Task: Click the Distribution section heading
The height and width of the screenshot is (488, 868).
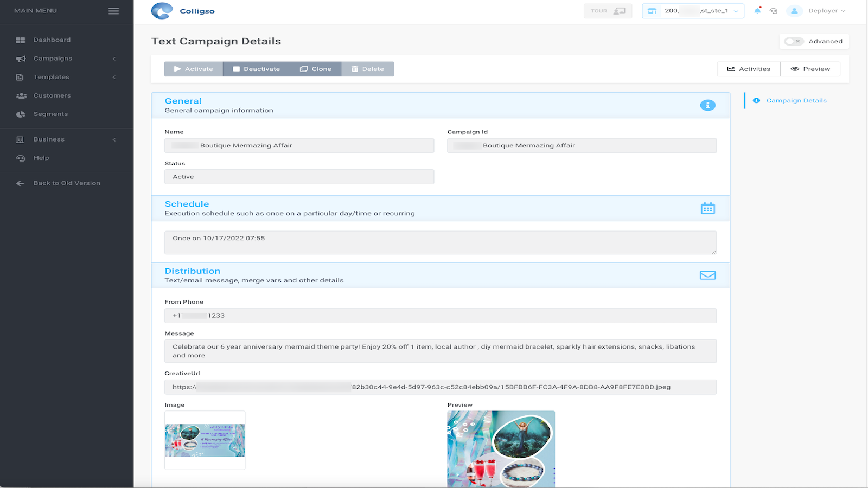Action: click(x=193, y=271)
